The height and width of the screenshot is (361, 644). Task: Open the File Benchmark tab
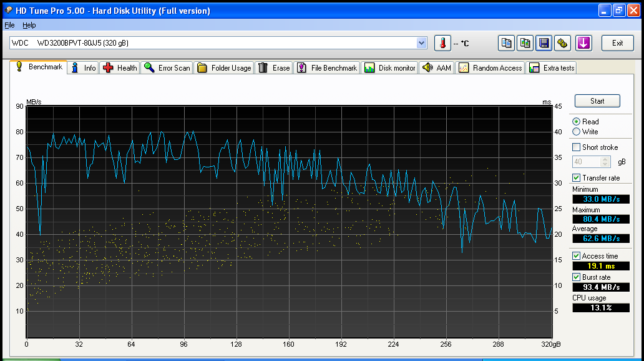click(x=327, y=68)
